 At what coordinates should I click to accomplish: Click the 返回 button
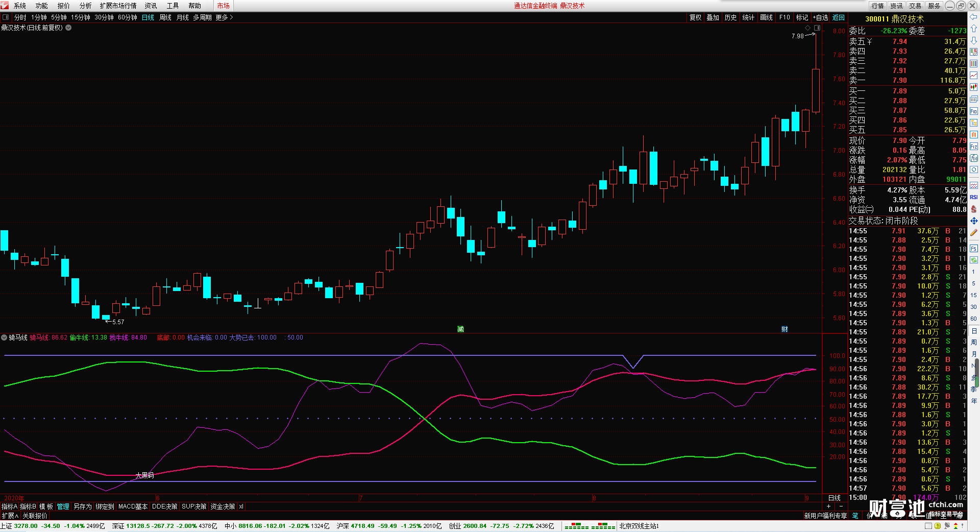(839, 17)
